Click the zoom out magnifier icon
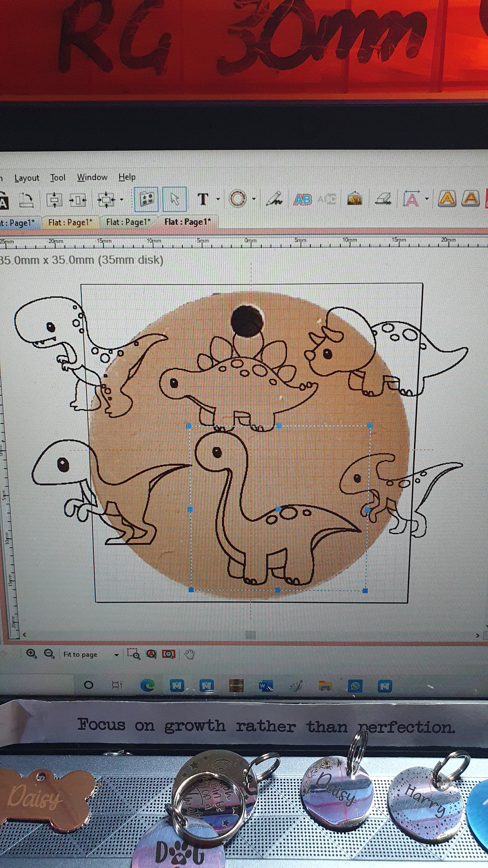Viewport: 488px width, 868px height. pos(49,654)
